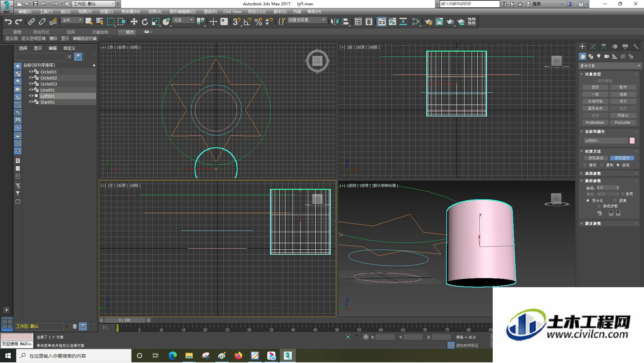644x363 pixels.
Task: Click the Unlink Selection icon
Action: (42, 22)
